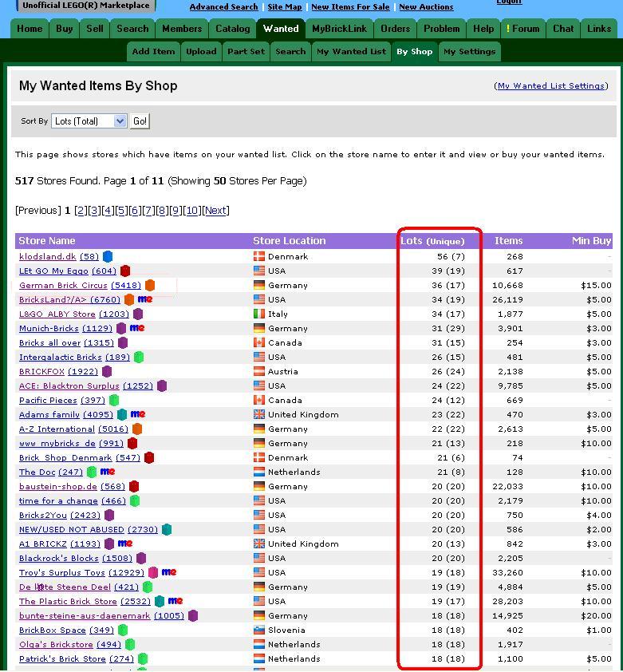Click the 'me' icon in Munich-Bricks row
Image resolution: width=623 pixels, height=672 pixels.
coord(137,328)
